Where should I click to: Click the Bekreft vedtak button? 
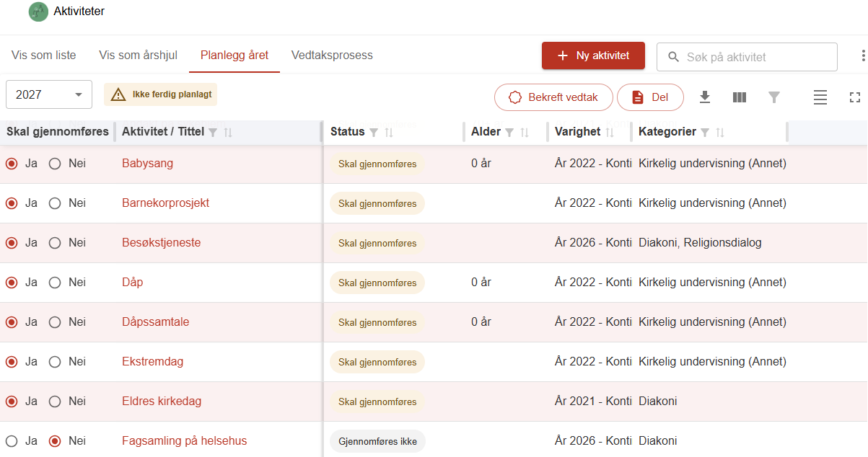click(553, 97)
